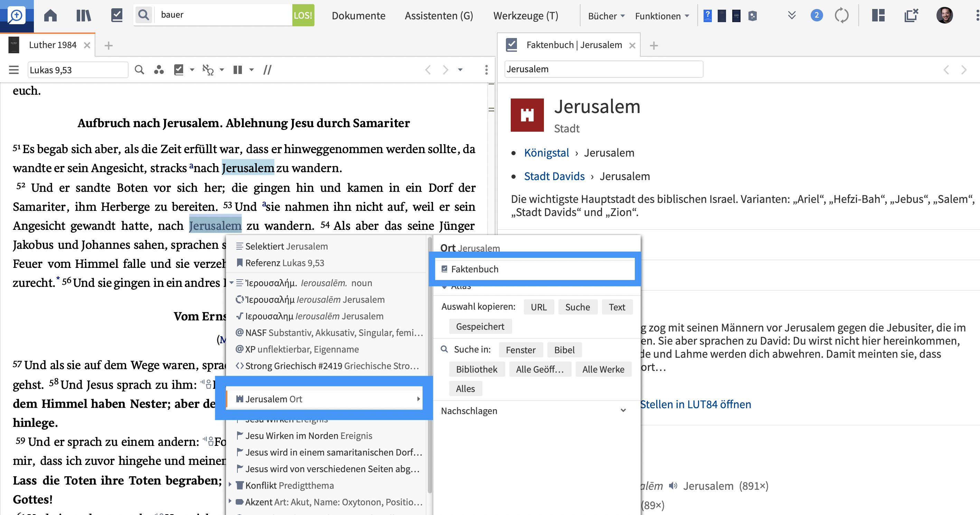
Task: Click the LOS! search button
Action: click(303, 15)
